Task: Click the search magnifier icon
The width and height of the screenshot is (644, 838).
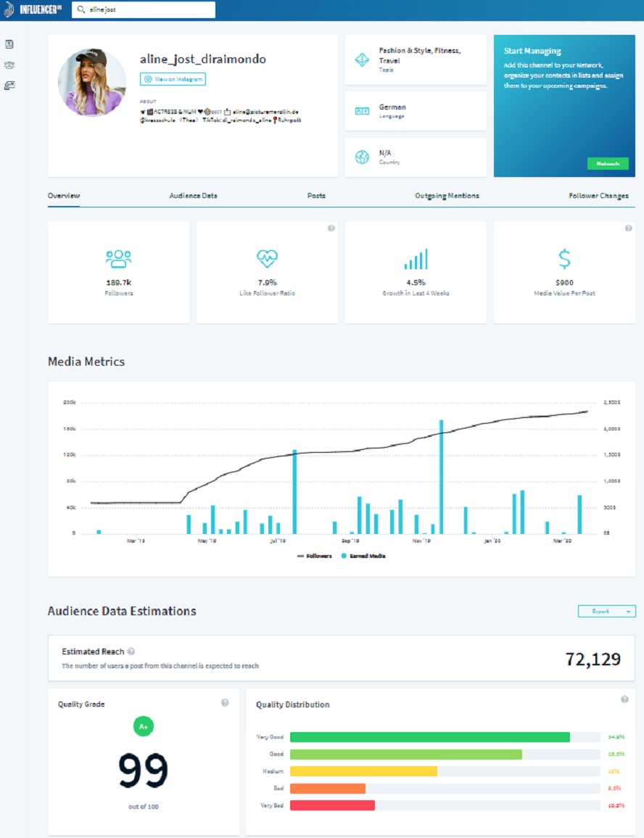Action: (x=81, y=9)
